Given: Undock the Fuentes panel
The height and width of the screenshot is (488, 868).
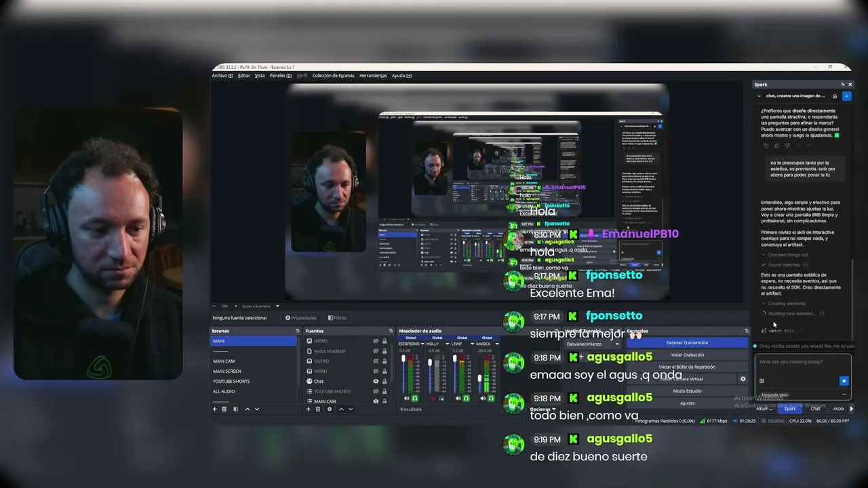Looking at the screenshot, I should [391, 331].
